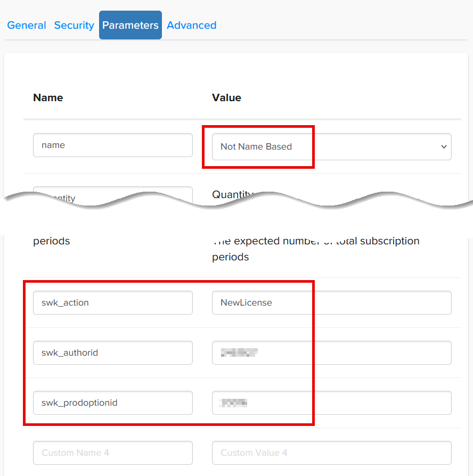Go to the Advanced tab
This screenshot has width=473, height=476.
191,25
